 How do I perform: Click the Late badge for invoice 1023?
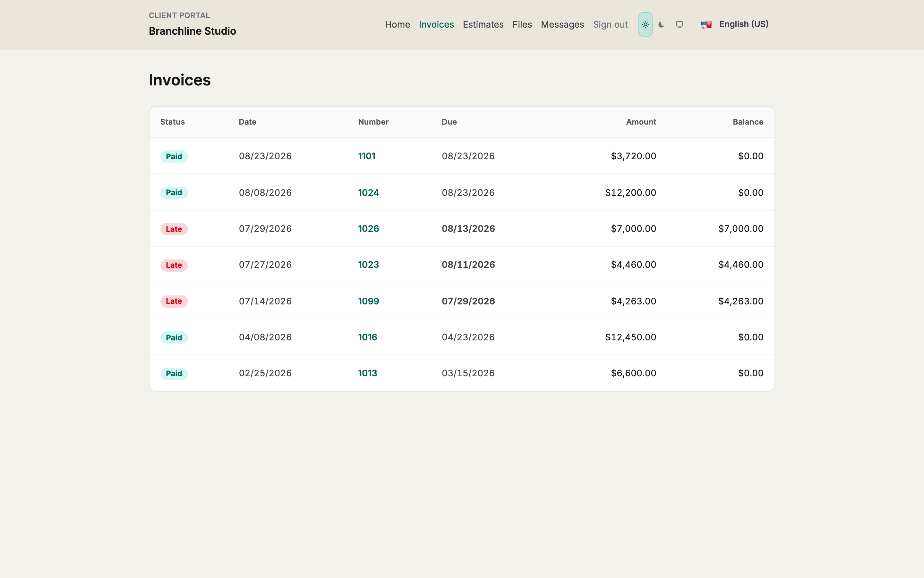coord(174,265)
